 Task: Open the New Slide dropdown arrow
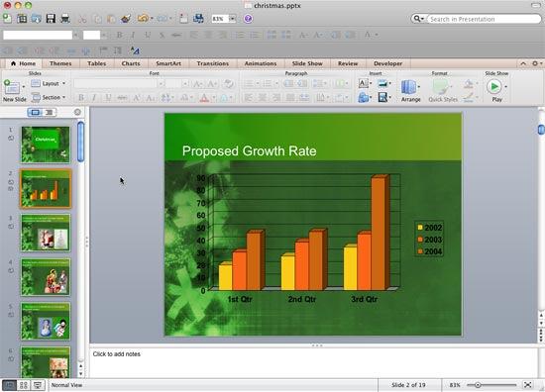coord(24,87)
